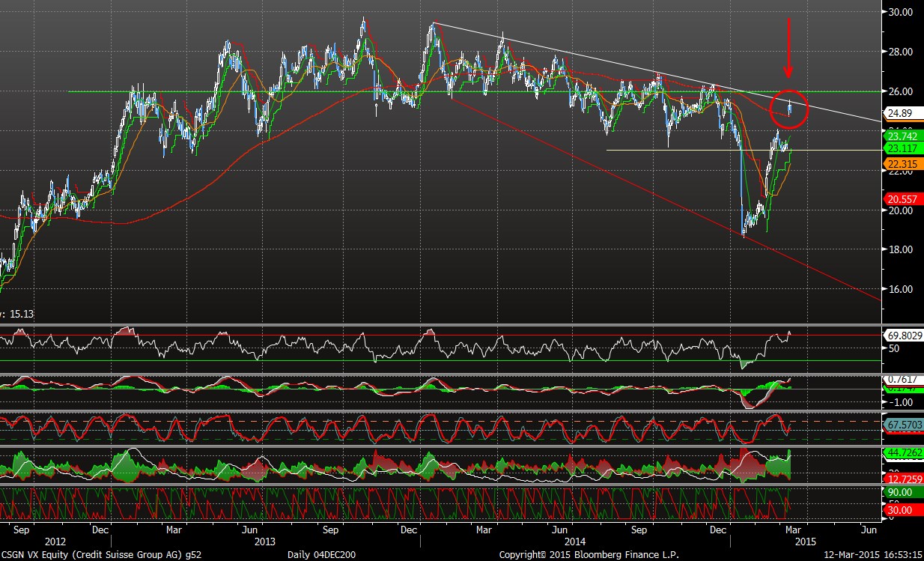Click the green 44.7262 indicator label

coord(902,452)
